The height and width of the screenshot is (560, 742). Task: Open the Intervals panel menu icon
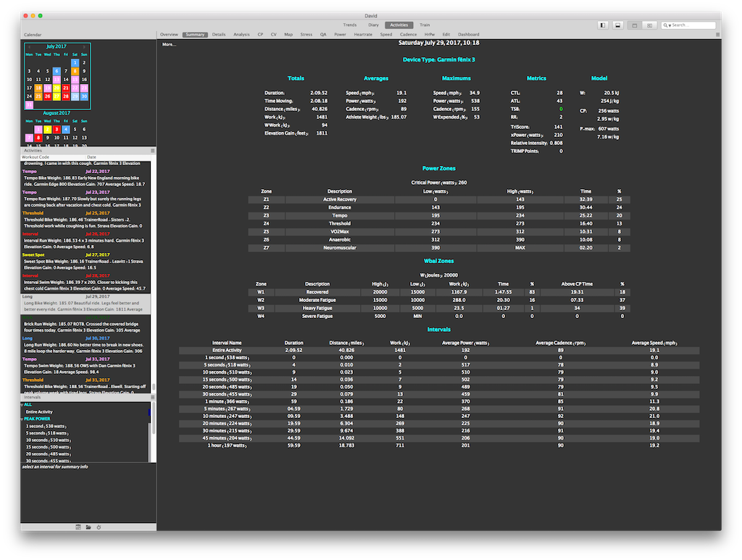point(153,397)
